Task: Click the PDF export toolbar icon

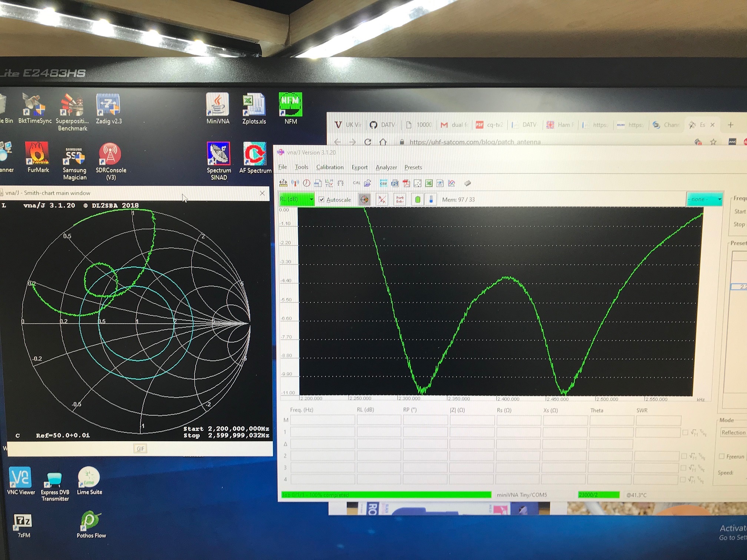Action: click(x=406, y=183)
